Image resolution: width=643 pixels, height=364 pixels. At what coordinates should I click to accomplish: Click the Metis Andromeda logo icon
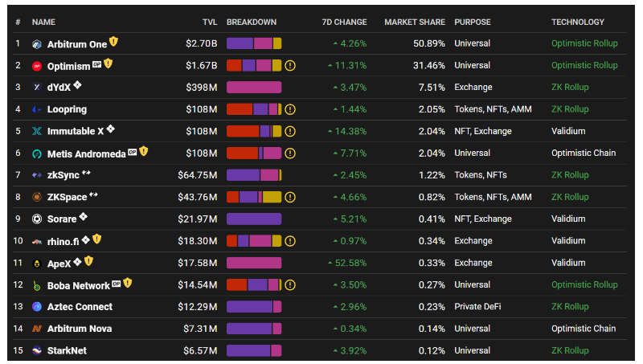(37, 153)
